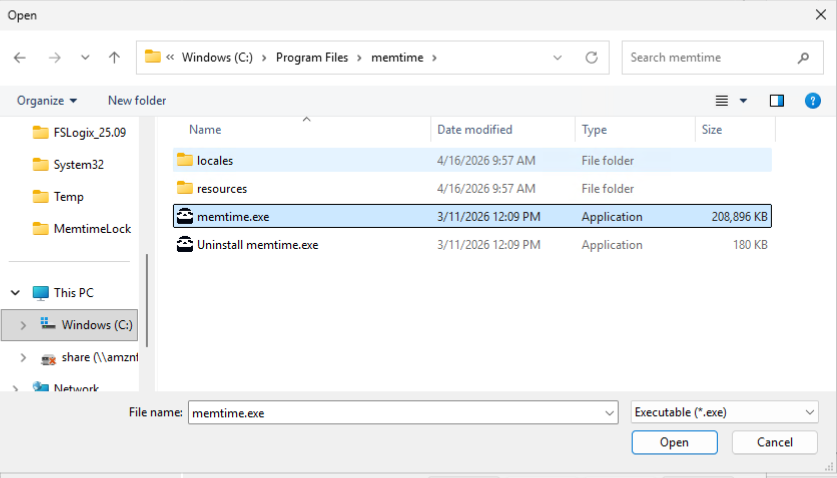Collapse the This PC tree node
The image size is (837, 478).
click(15, 293)
